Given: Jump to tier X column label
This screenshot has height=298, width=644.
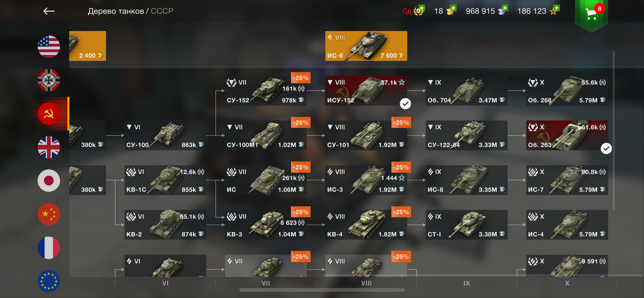Looking at the screenshot, I should click(567, 283).
